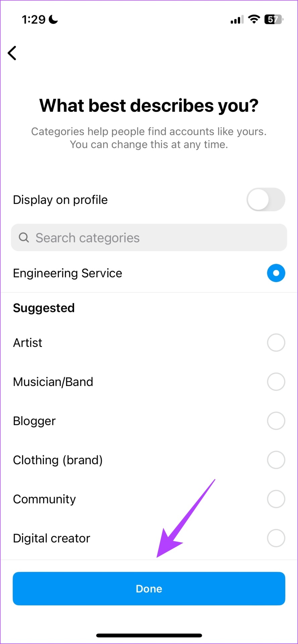Tap the cellular signal bars icon
Viewport: 298px width, 644px height.
237,20
